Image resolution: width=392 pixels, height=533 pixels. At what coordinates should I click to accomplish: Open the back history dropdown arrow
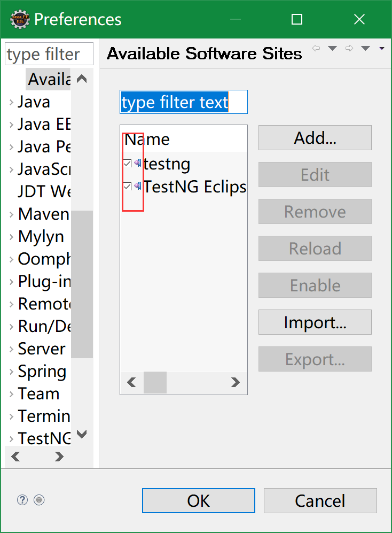click(x=333, y=48)
